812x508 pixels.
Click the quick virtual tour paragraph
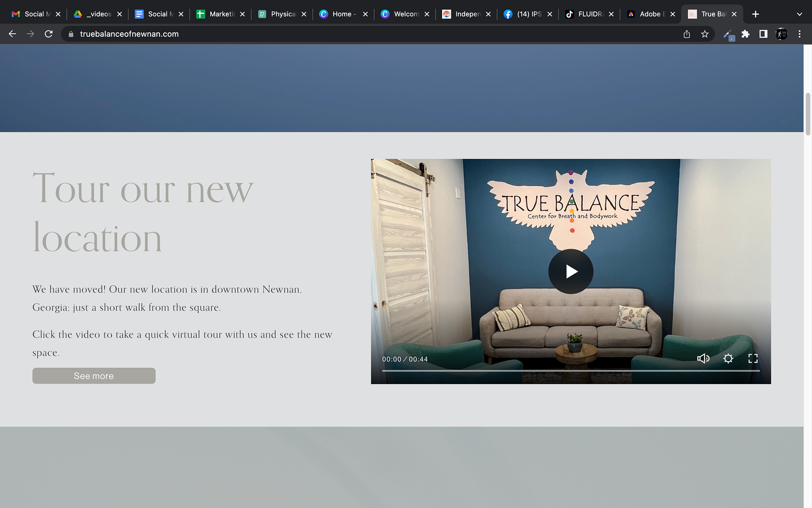pyautogui.click(x=182, y=343)
